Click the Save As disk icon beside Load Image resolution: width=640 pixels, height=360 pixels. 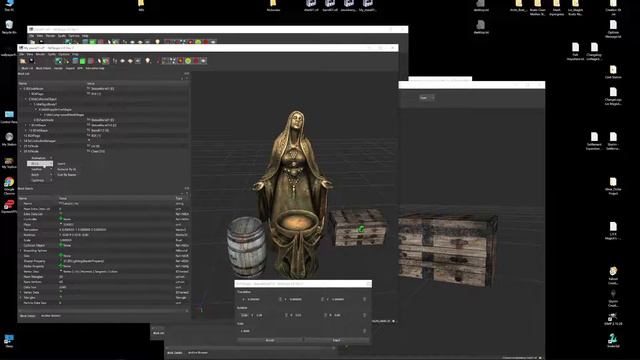coord(31,61)
